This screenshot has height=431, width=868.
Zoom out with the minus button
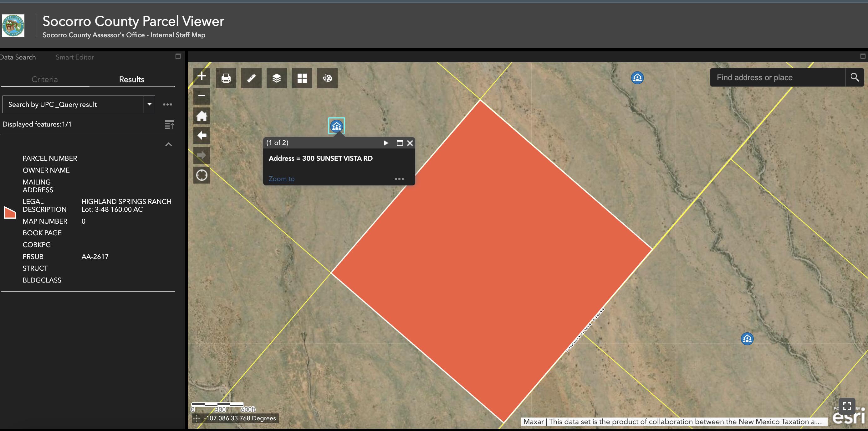point(202,96)
